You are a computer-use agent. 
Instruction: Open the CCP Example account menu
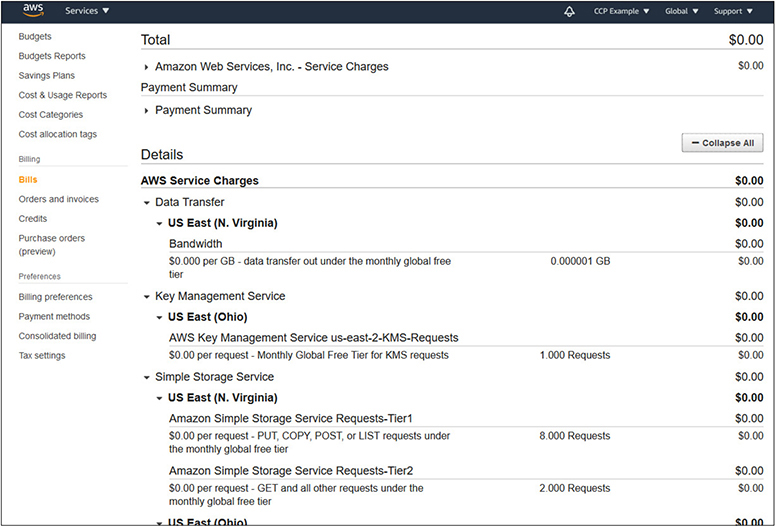(x=621, y=11)
